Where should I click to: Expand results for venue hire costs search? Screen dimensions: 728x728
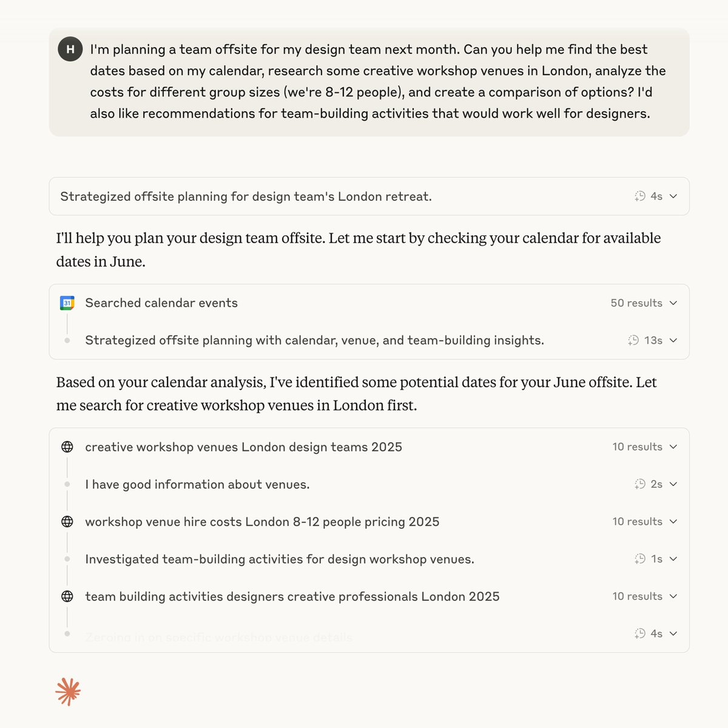coord(673,522)
